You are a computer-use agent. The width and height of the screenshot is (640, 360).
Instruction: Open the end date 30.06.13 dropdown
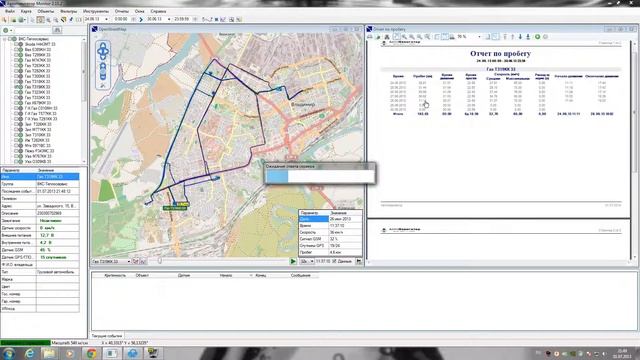click(x=169, y=19)
